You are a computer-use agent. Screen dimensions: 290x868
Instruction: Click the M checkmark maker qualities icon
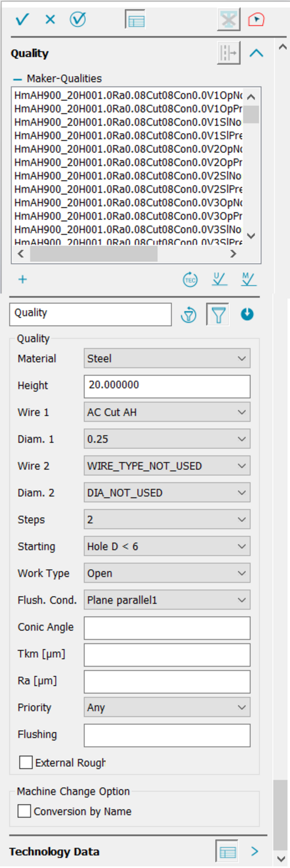[248, 280]
